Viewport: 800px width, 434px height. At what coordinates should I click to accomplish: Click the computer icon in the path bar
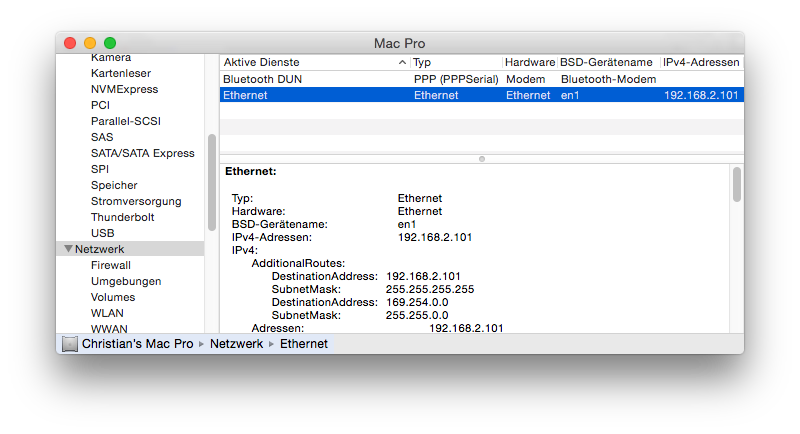70,344
